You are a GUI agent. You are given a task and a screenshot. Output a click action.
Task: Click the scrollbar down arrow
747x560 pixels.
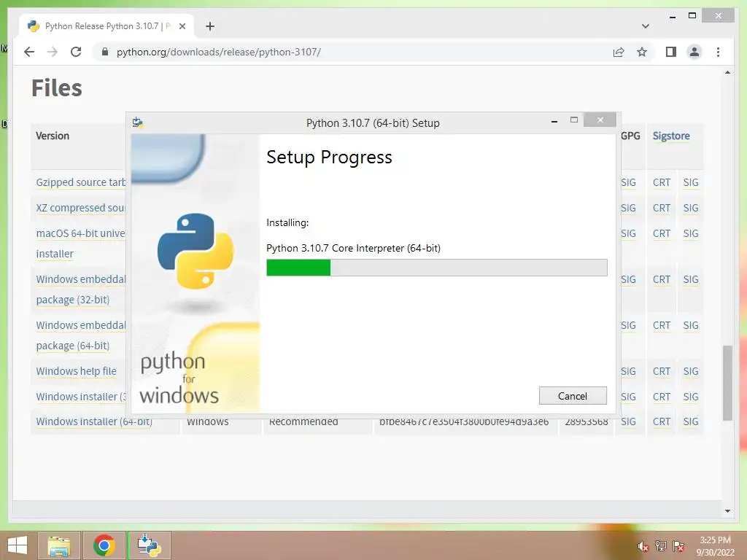(x=727, y=511)
